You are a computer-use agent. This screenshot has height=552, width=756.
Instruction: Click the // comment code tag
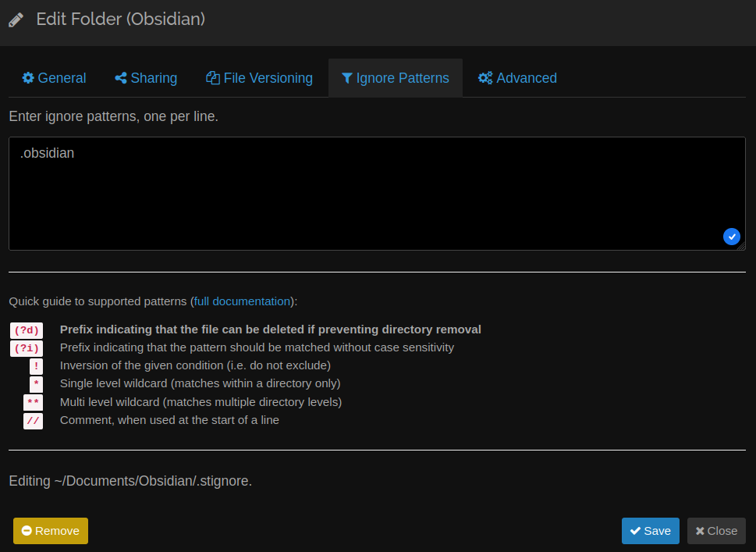click(34, 421)
